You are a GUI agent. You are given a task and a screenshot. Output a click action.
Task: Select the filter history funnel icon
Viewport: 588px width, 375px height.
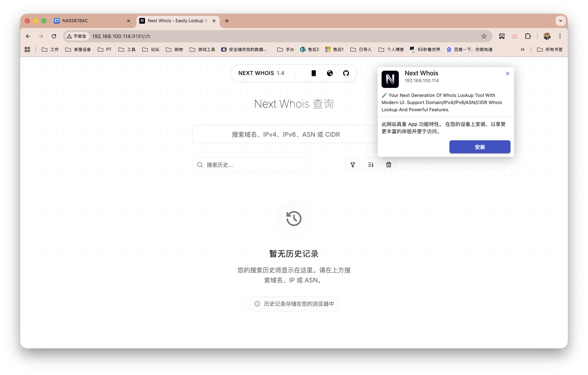[x=353, y=165]
